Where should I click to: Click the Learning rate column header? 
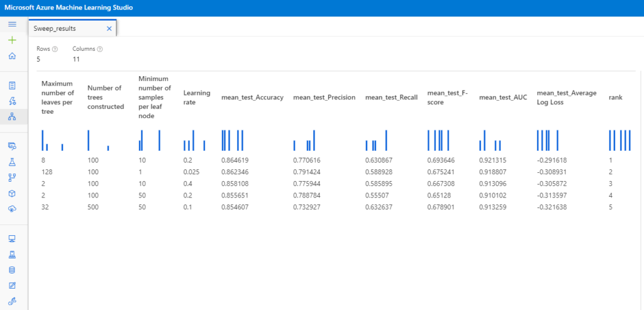pyautogui.click(x=197, y=97)
